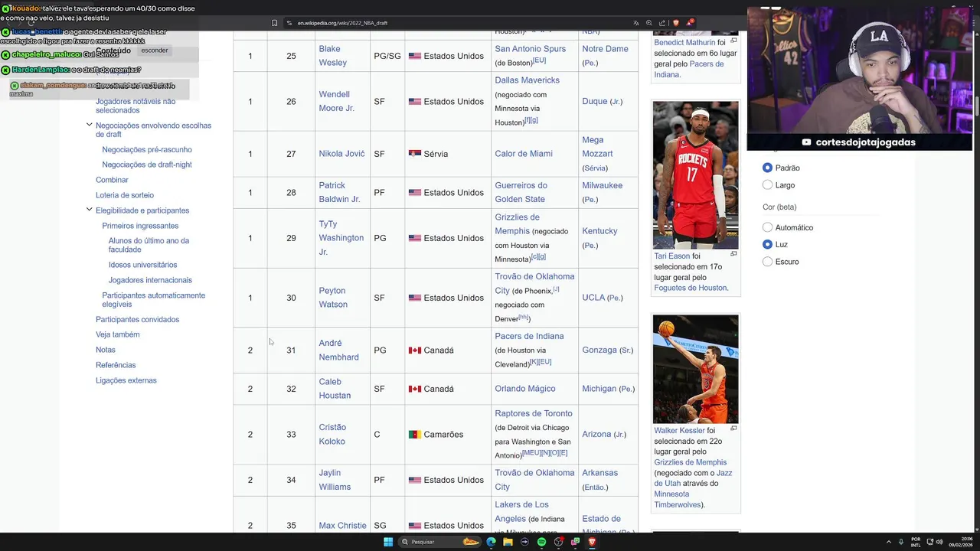Click the zoom magnifier icon in address bar
The width and height of the screenshot is (980, 551).
(649, 23)
